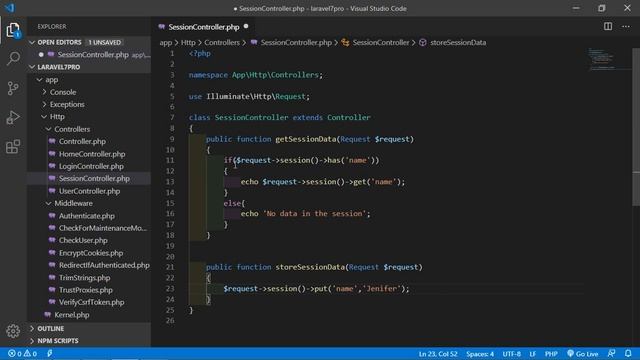Click the storeSessionData breadcrumb symbol
The image size is (640, 360).
pyautogui.click(x=458, y=42)
